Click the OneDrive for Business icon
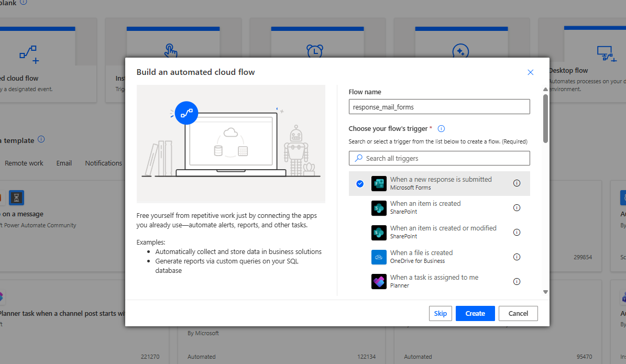 point(378,257)
